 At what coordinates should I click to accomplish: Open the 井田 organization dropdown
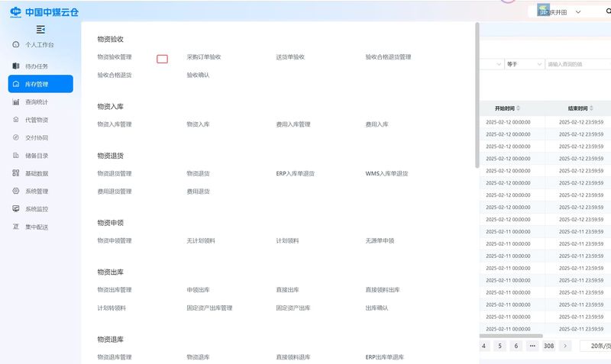click(x=560, y=12)
